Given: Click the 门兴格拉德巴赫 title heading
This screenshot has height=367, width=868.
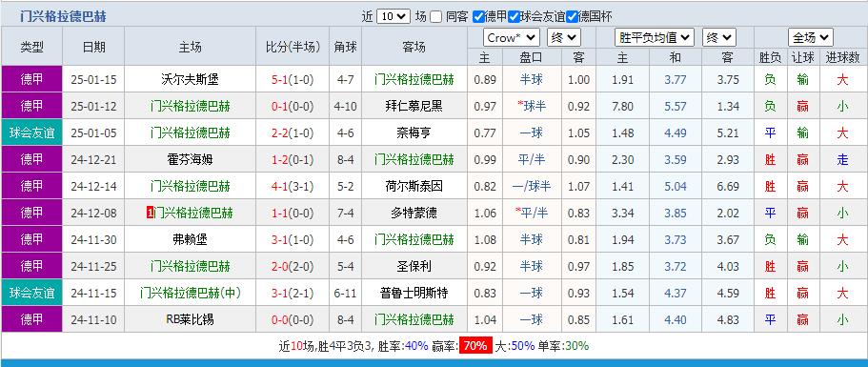Looking at the screenshot, I should tap(63, 16).
